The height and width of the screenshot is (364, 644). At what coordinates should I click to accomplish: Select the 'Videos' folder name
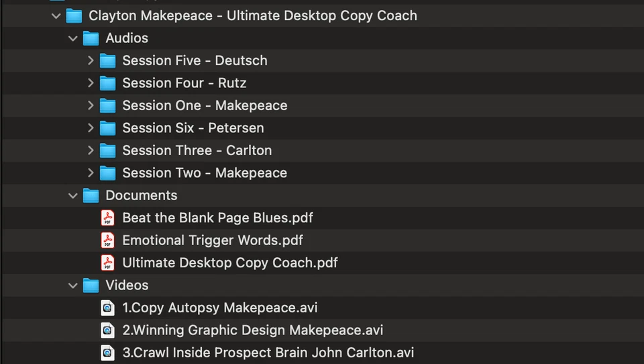[127, 285]
